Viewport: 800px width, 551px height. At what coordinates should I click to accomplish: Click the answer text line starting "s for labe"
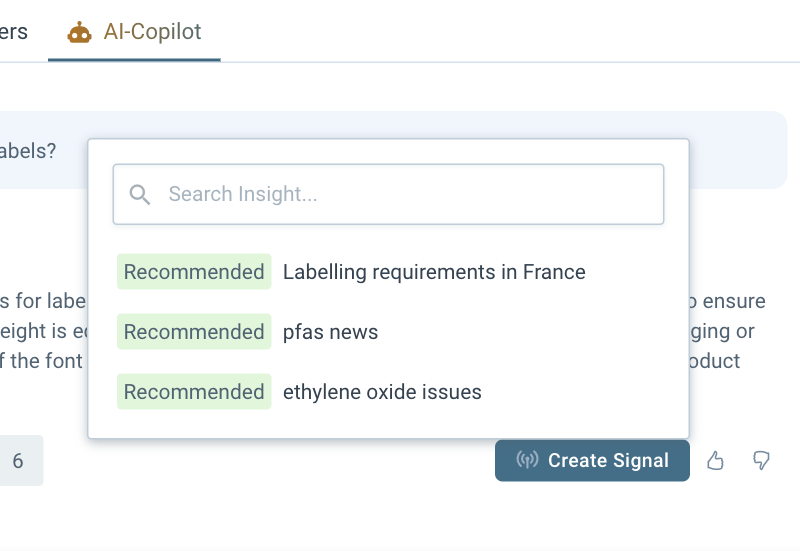point(44,301)
